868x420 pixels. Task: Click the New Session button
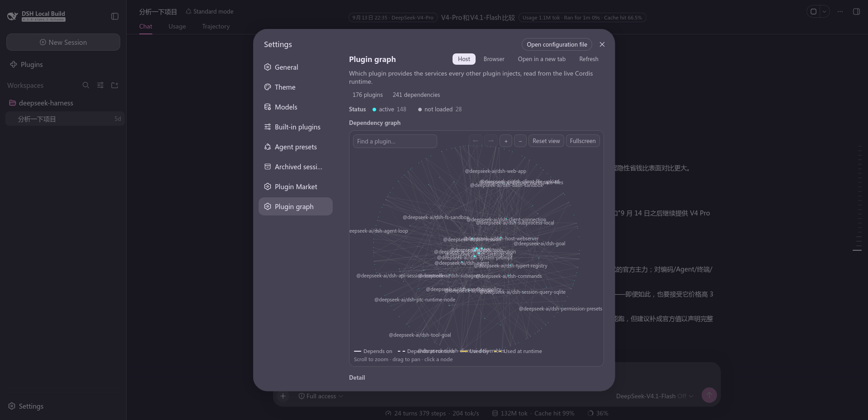pyautogui.click(x=63, y=42)
